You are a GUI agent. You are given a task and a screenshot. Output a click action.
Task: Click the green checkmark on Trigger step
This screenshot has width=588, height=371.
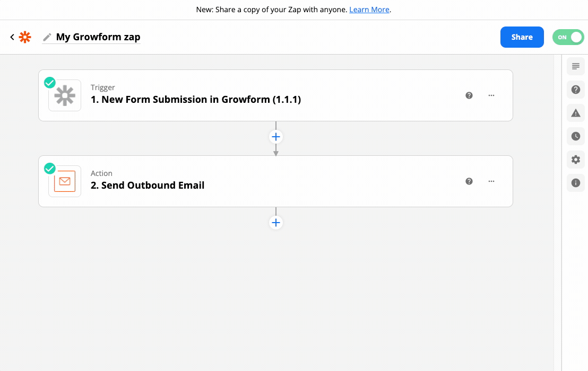pos(50,82)
